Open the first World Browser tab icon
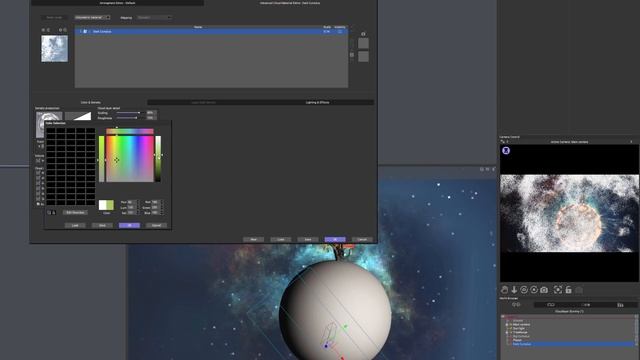 tap(516, 304)
